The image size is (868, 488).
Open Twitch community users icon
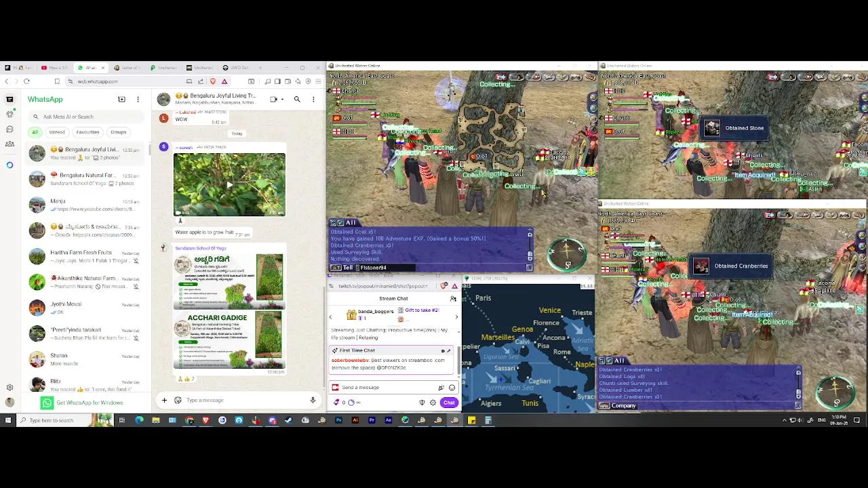coord(453,299)
